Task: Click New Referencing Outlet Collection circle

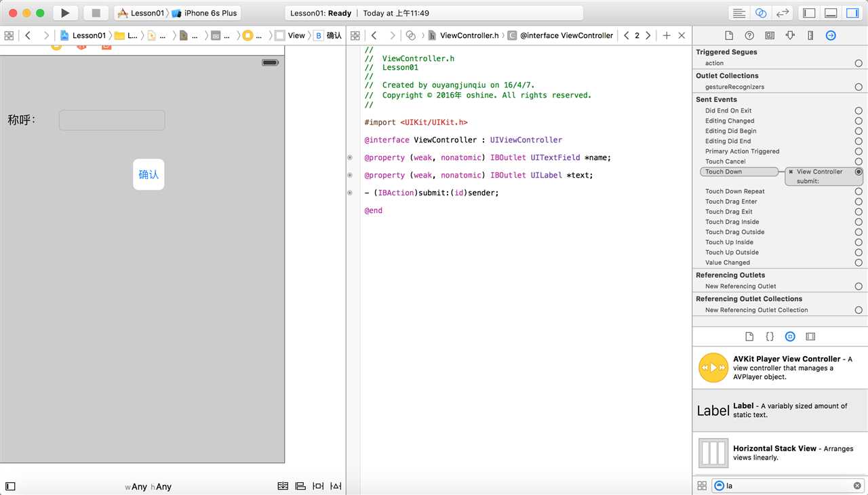Action: coord(859,310)
